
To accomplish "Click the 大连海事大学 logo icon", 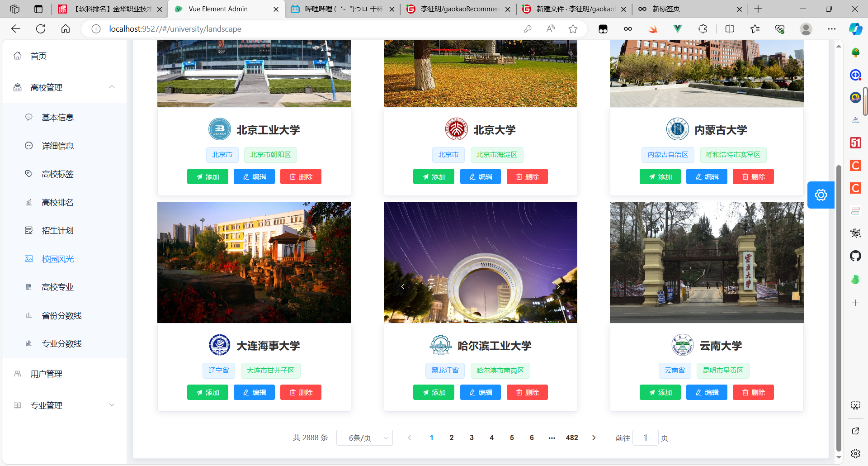I will click(x=220, y=345).
